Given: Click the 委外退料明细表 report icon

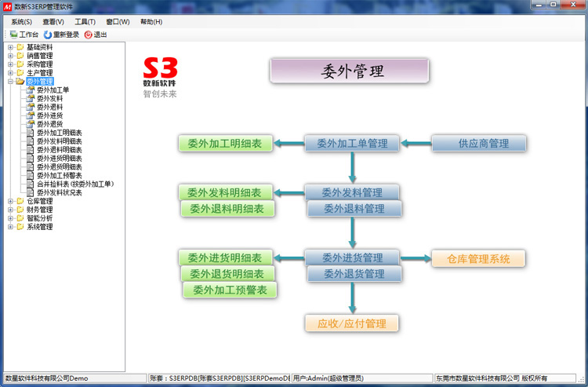Looking at the screenshot, I should coord(31,150).
